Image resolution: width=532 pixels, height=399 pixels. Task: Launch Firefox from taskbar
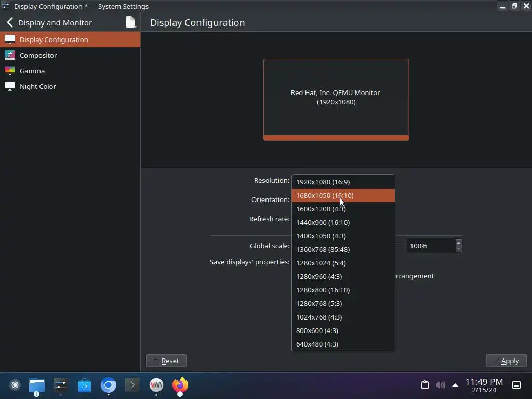[180, 385]
